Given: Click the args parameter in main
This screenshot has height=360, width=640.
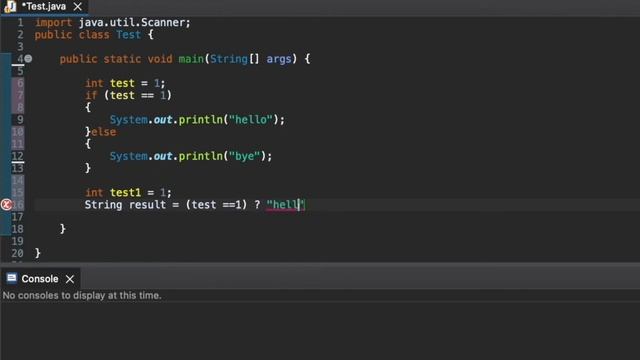Looking at the screenshot, I should (x=279, y=59).
